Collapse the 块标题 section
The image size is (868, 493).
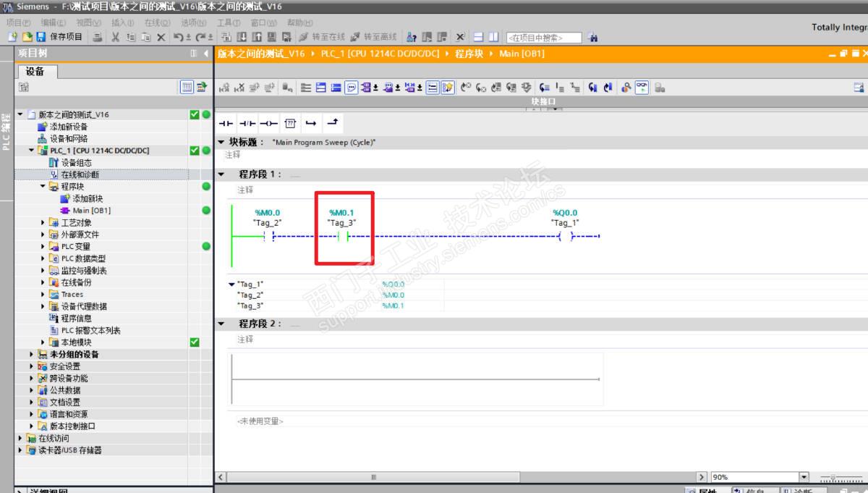(x=221, y=143)
